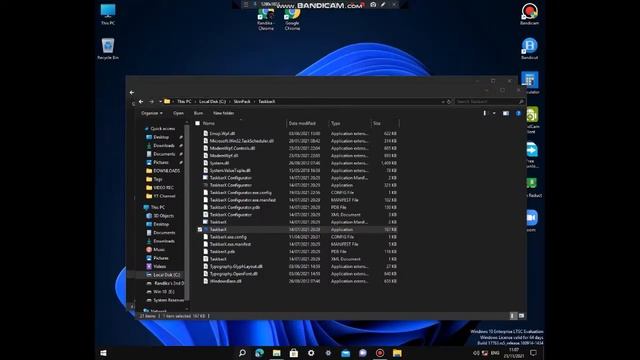This screenshot has height=360, width=640.
Task: Click the navigation pane vertical scrollbar
Action: (187, 212)
